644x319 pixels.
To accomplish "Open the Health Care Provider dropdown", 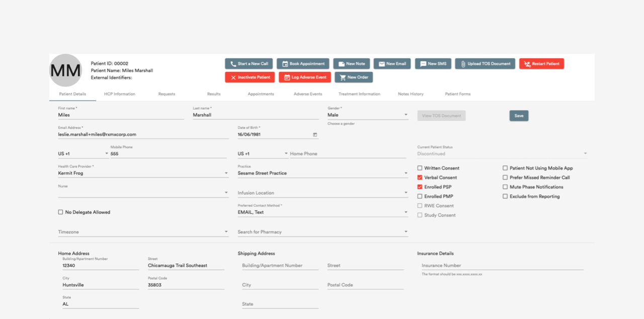I will coord(226,174).
